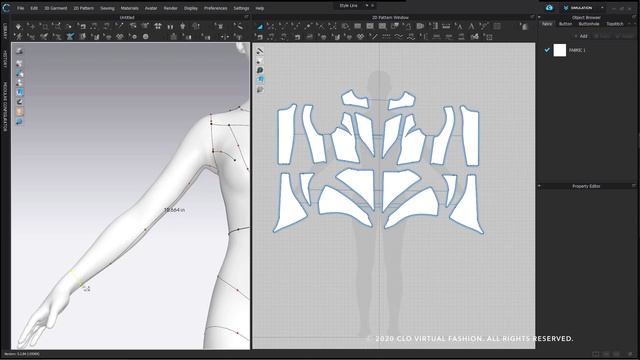This screenshot has width=640, height=360.
Task: Click the blue speech bubble icon in 3D window
Action: pos(19,122)
